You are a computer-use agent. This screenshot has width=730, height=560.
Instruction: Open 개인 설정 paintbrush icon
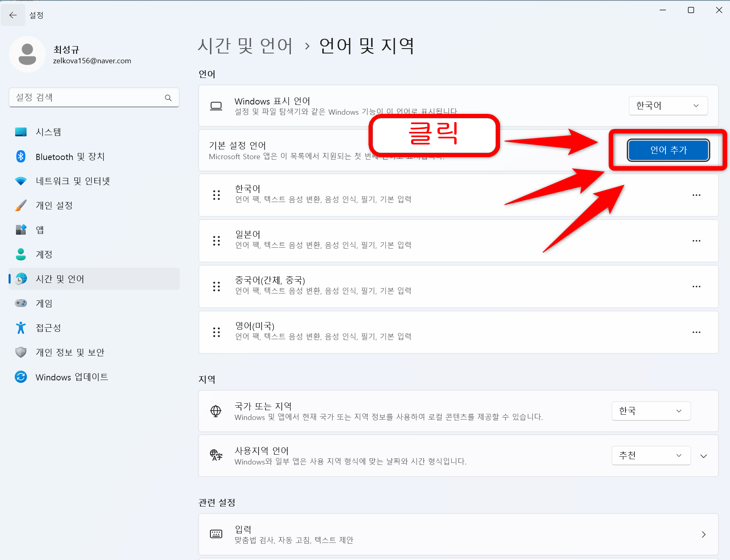[21, 205]
